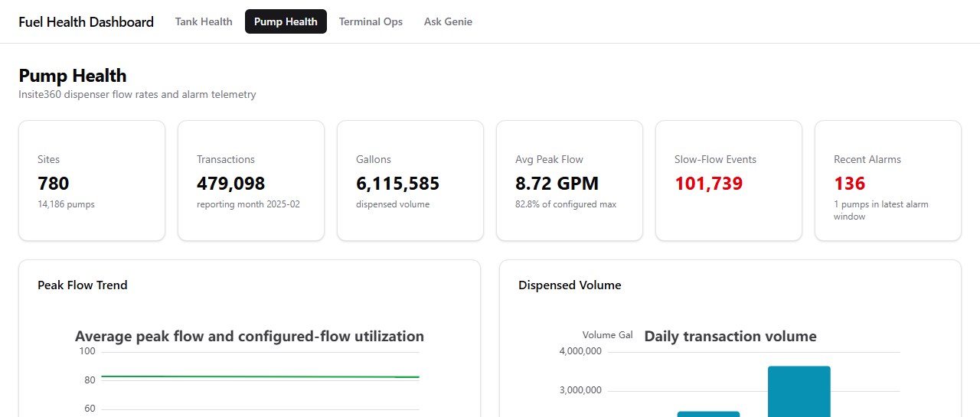Image resolution: width=980 pixels, height=417 pixels.
Task: Click the 'Slow-Flow Events' card label
Action: pos(715,160)
